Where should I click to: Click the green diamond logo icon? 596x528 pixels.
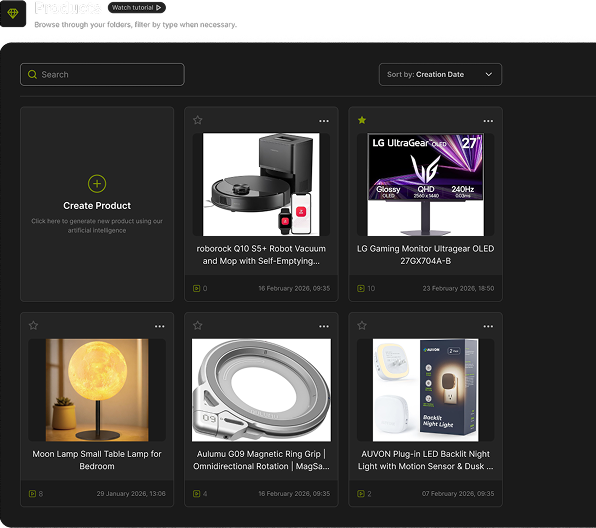[13, 14]
